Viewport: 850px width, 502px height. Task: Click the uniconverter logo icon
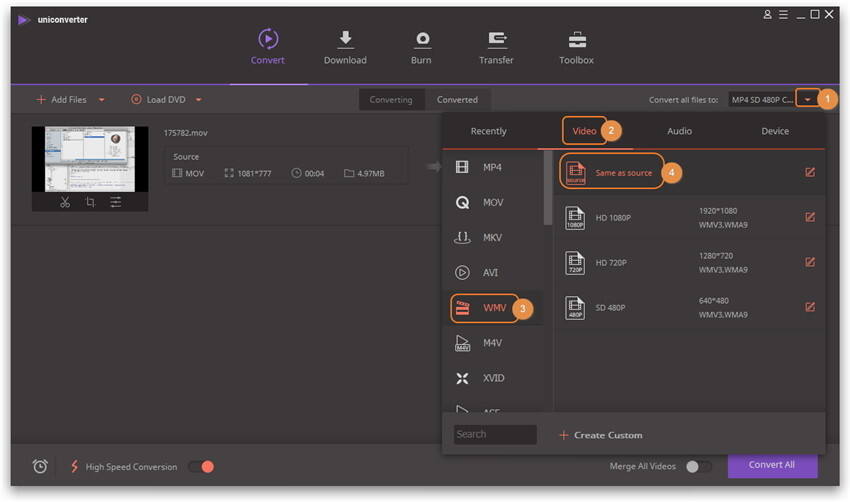pos(23,20)
